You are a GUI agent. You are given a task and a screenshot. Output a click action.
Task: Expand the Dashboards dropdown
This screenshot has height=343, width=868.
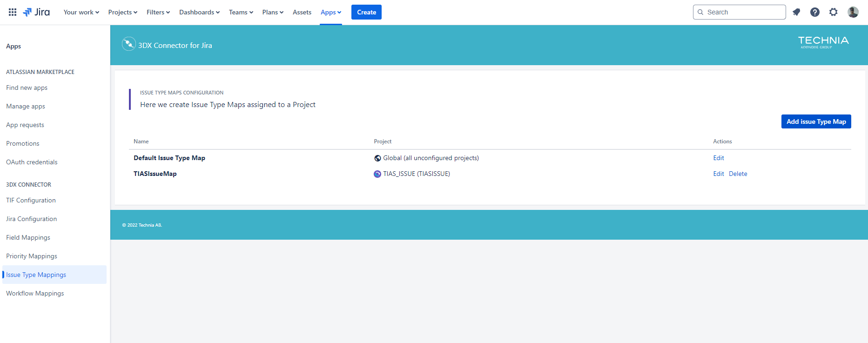click(199, 12)
